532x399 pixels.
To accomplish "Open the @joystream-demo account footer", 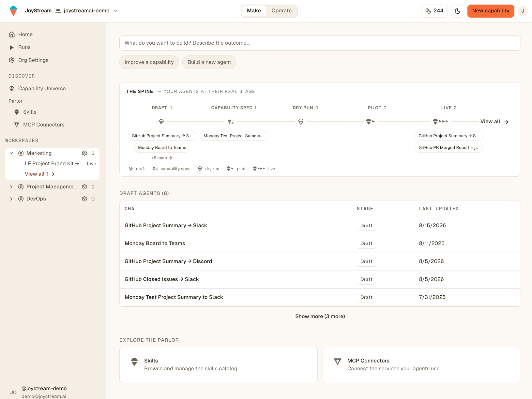I will tap(44, 392).
